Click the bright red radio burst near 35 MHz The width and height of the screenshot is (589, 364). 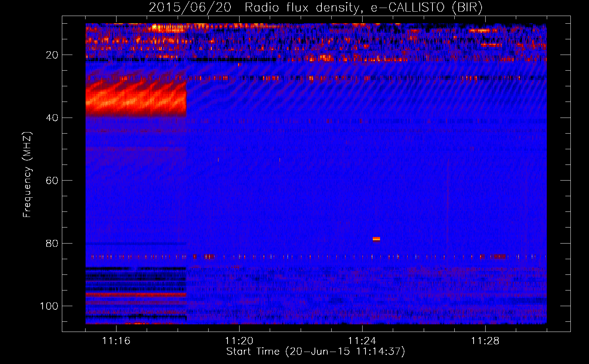(136, 99)
